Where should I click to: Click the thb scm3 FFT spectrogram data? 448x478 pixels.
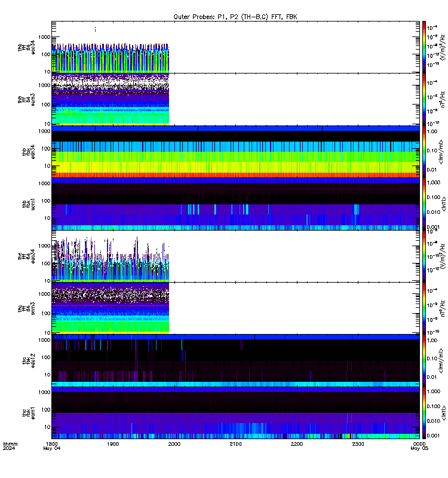tap(111, 99)
